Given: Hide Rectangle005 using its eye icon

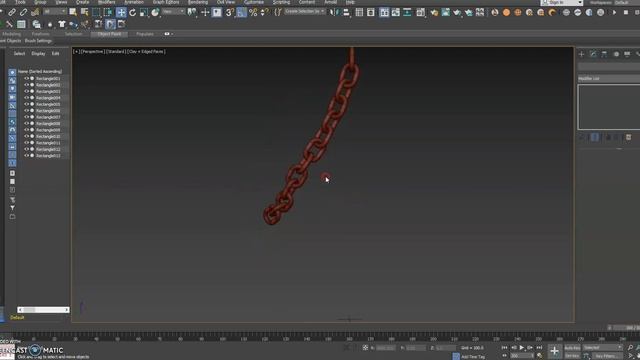Looking at the screenshot, I should coord(26,104).
